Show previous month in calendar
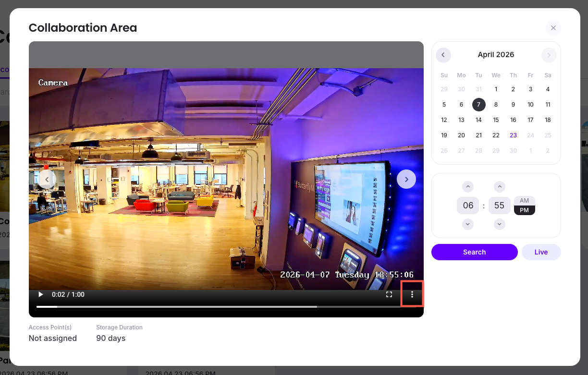 click(x=443, y=55)
